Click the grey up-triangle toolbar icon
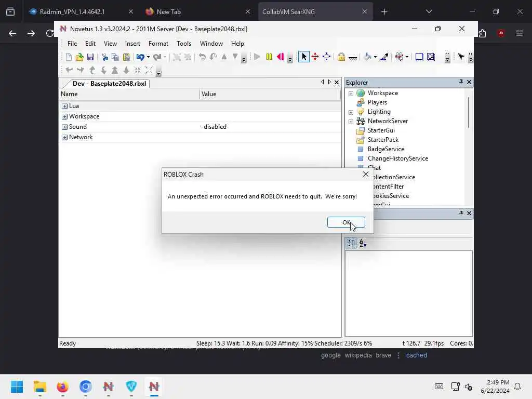This screenshot has height=399, width=532. [x=224, y=57]
